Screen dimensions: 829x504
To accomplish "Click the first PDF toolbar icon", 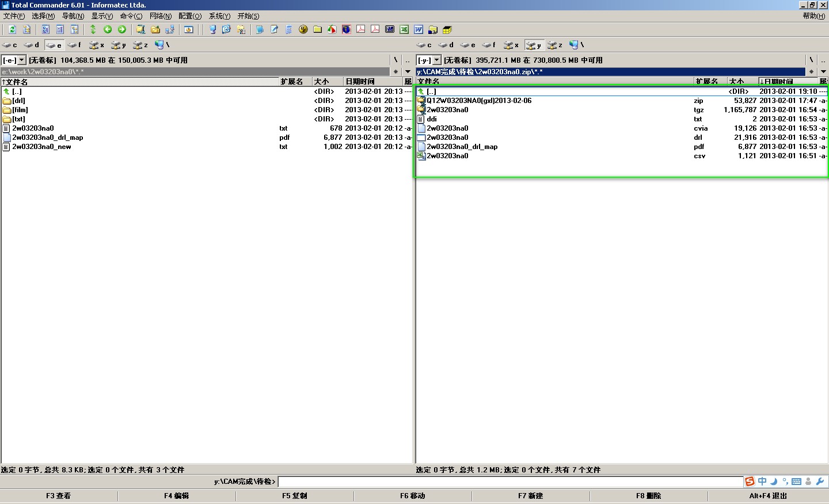I will [x=361, y=29].
